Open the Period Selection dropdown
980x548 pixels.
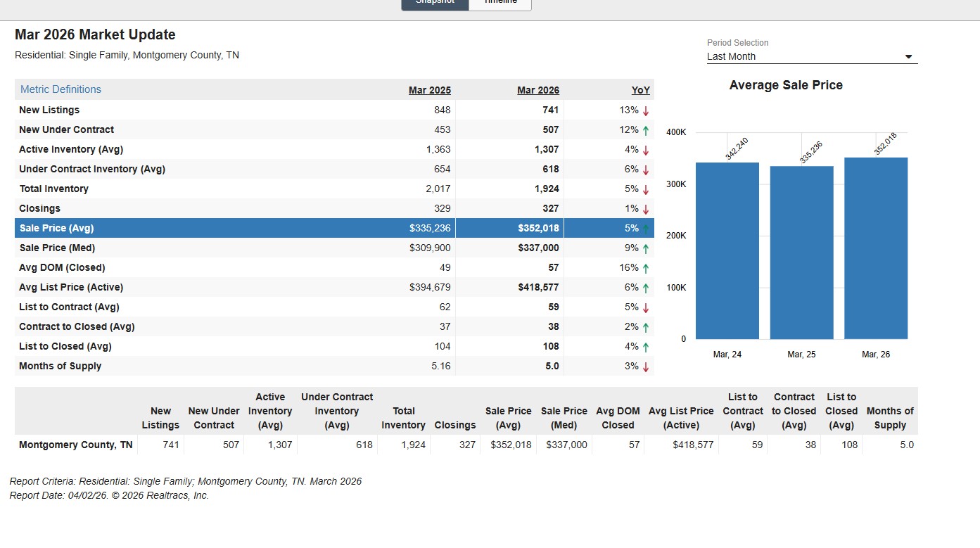coord(812,56)
